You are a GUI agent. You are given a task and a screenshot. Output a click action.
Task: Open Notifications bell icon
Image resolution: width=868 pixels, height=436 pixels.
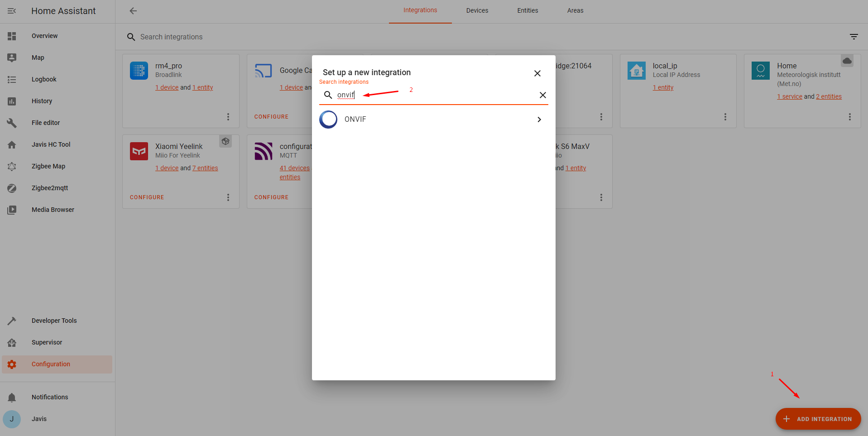(12, 397)
